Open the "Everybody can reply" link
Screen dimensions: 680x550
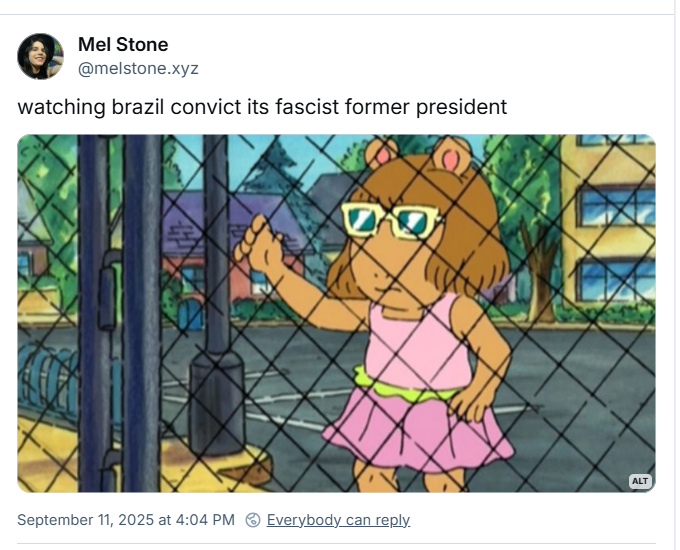[338, 520]
